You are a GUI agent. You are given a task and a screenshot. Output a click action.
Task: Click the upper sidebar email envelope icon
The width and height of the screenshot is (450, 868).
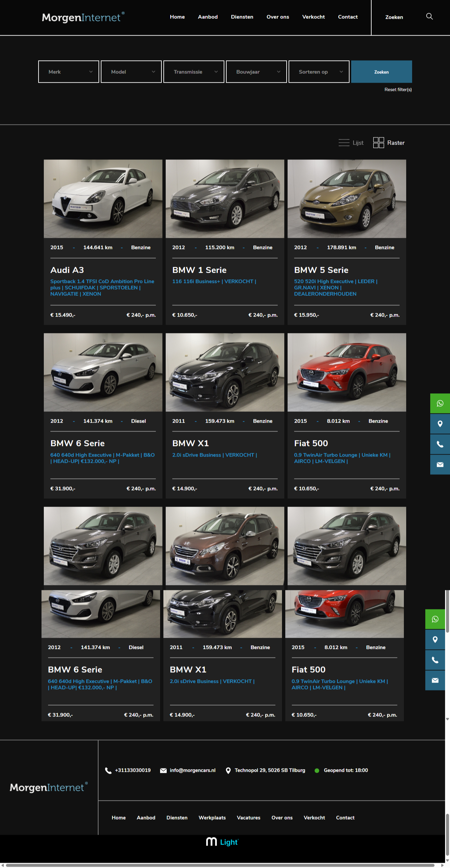(x=440, y=464)
